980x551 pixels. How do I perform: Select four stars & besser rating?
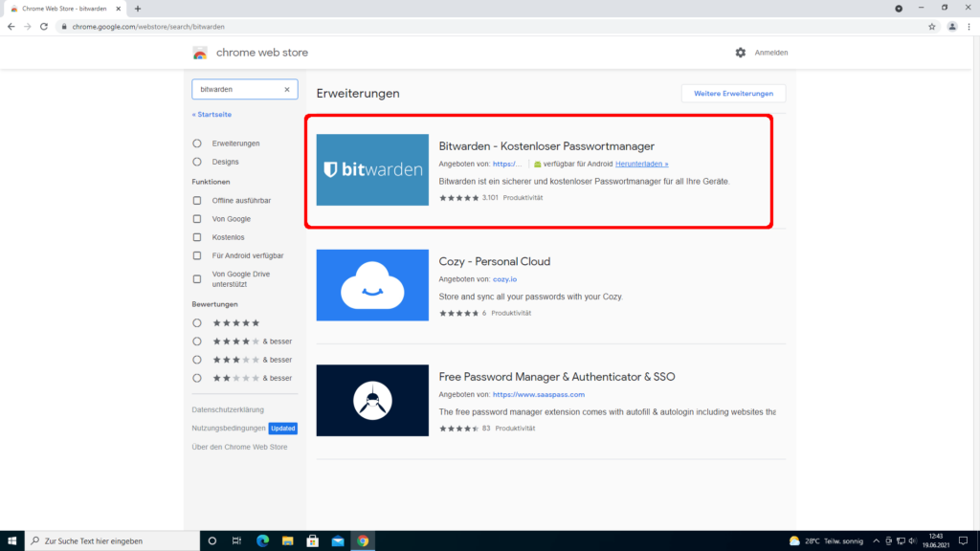[x=197, y=342]
